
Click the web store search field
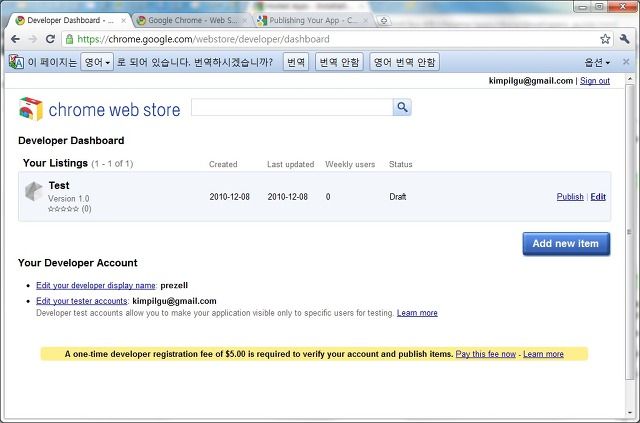click(292, 107)
